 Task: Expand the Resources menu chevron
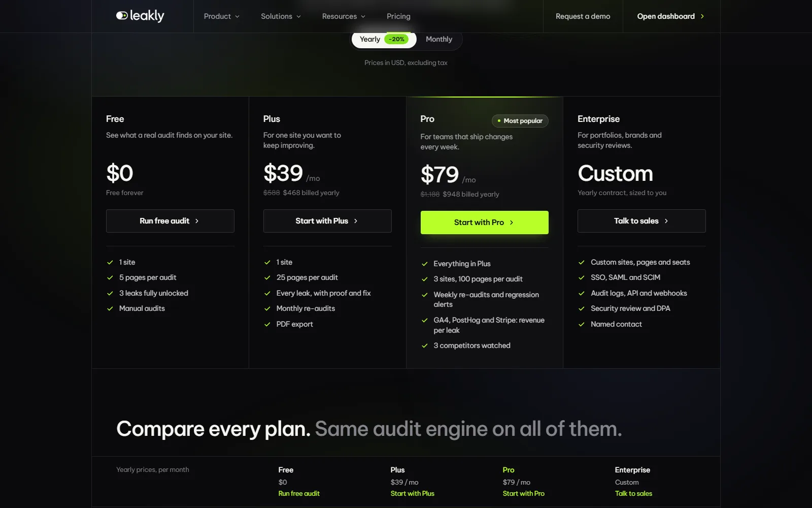[363, 17]
